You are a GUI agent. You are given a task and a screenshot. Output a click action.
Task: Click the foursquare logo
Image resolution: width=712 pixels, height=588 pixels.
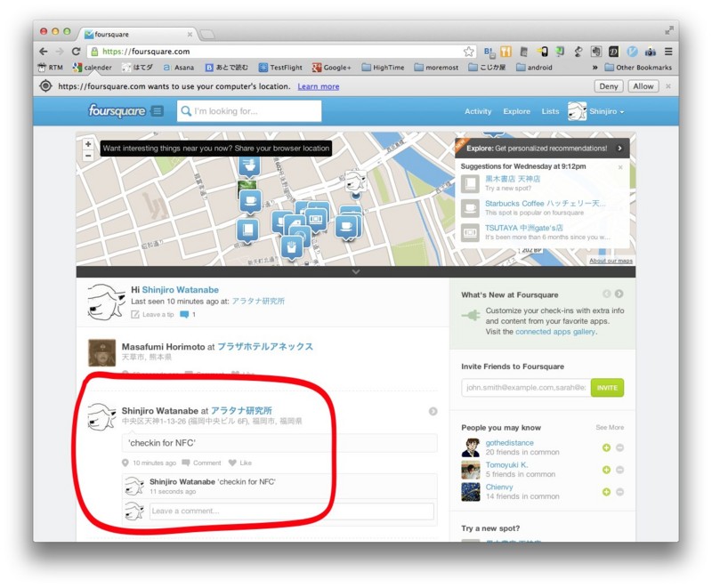tap(117, 111)
